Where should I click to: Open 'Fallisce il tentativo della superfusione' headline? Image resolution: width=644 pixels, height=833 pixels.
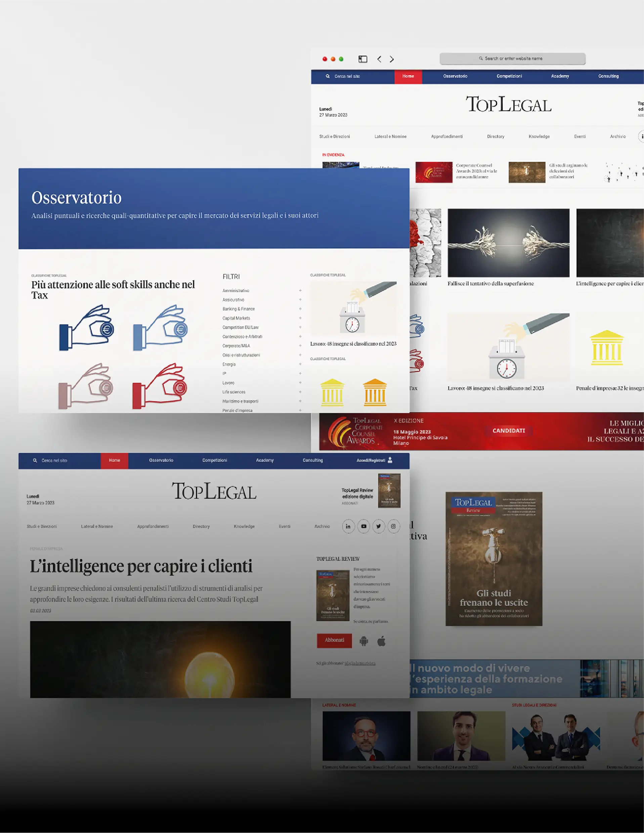click(490, 284)
